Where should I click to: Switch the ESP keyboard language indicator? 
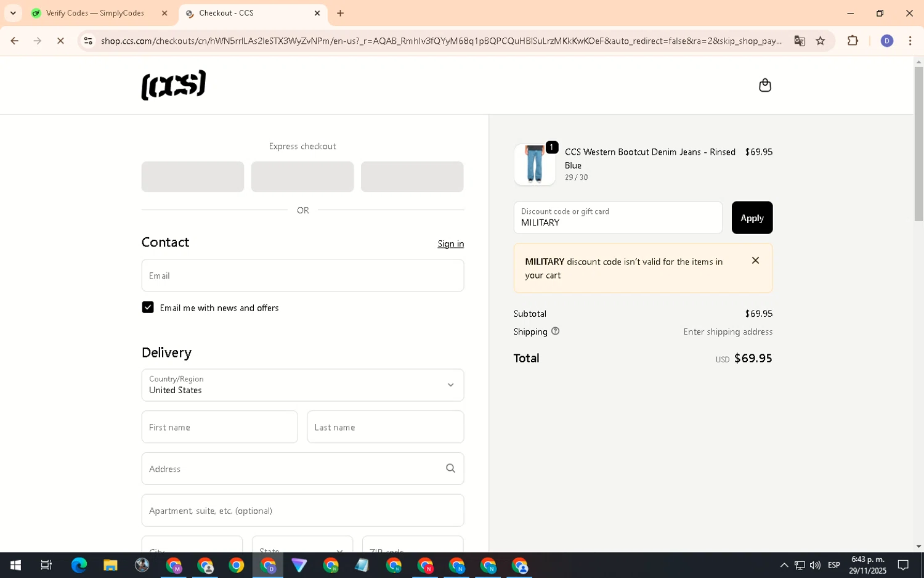click(834, 565)
